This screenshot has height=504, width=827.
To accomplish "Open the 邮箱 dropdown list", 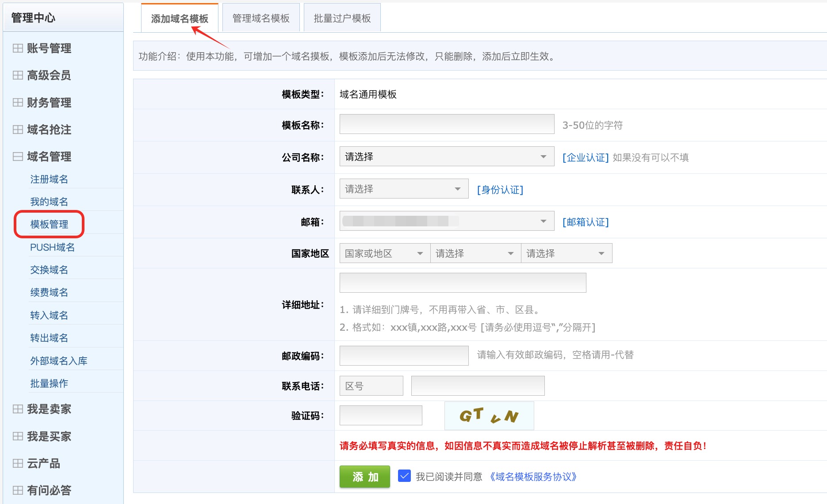I will click(x=446, y=221).
